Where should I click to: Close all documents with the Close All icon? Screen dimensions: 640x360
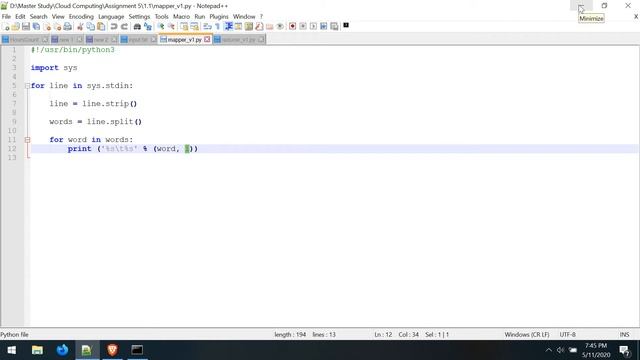[x=57, y=27]
